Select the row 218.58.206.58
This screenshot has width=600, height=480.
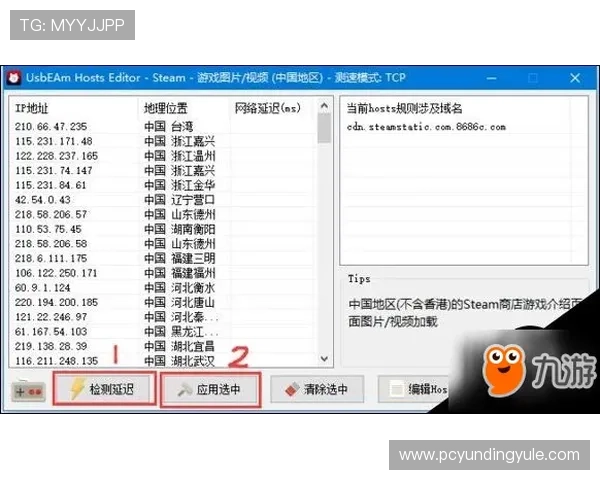tap(163, 244)
